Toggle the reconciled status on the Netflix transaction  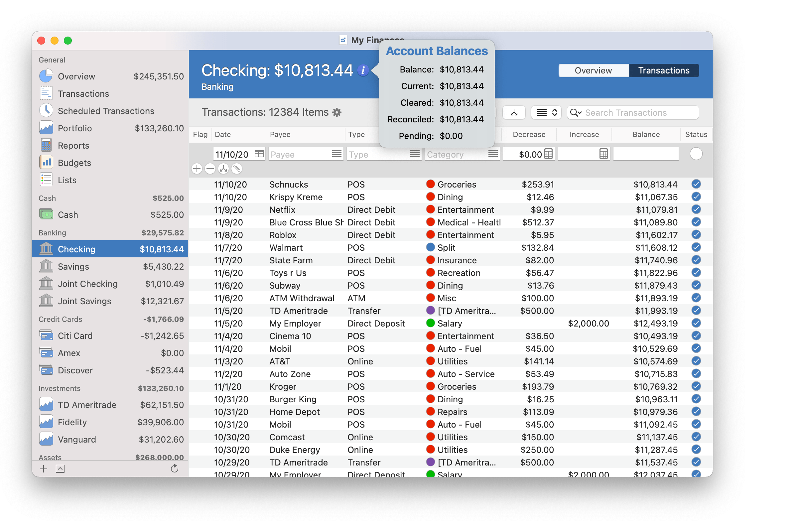pyautogui.click(x=697, y=209)
